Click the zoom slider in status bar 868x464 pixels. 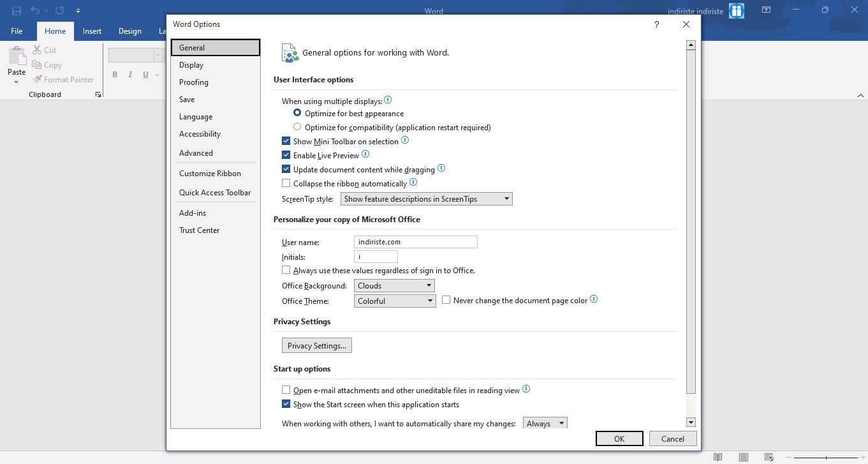point(826,458)
